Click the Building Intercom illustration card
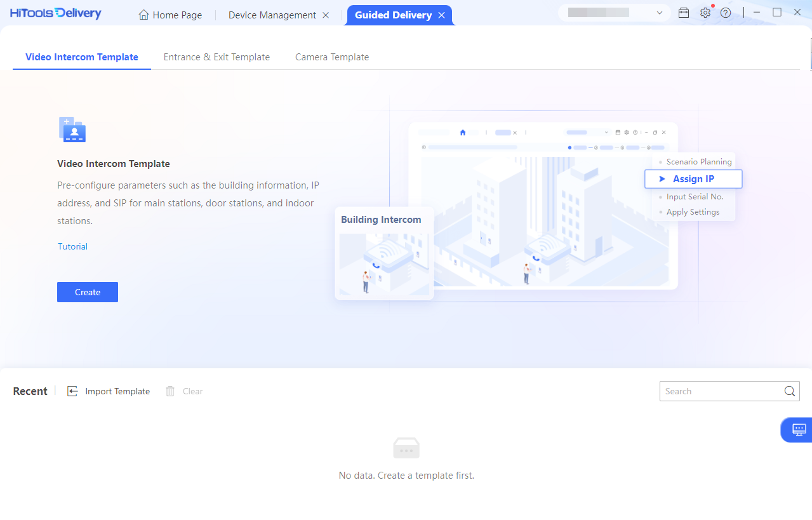The width and height of the screenshot is (812, 520). click(384, 253)
